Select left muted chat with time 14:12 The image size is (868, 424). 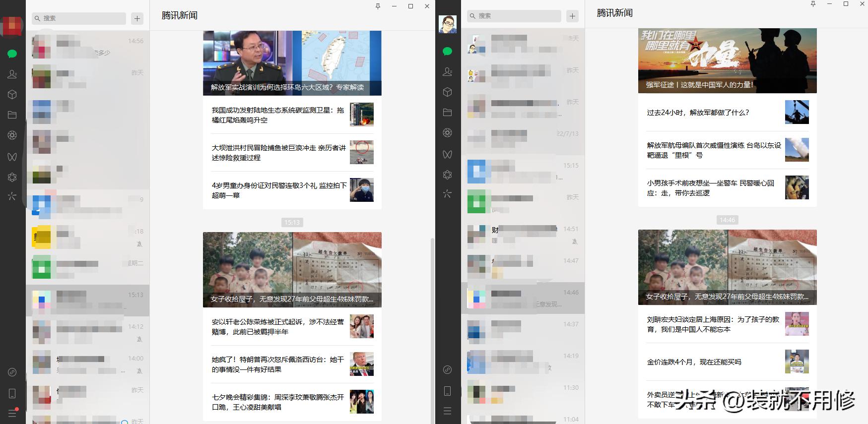coord(88,332)
